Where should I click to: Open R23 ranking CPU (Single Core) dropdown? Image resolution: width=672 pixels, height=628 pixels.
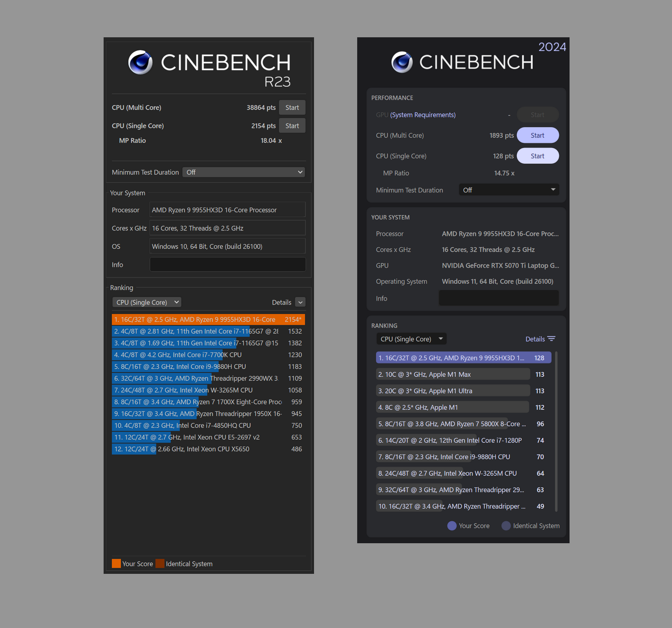(147, 302)
